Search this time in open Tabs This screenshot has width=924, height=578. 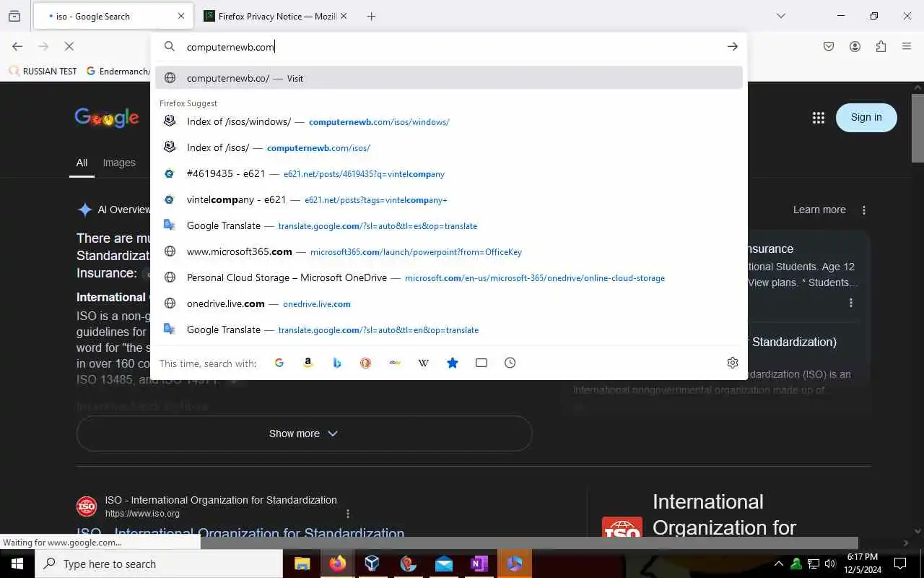tap(481, 363)
